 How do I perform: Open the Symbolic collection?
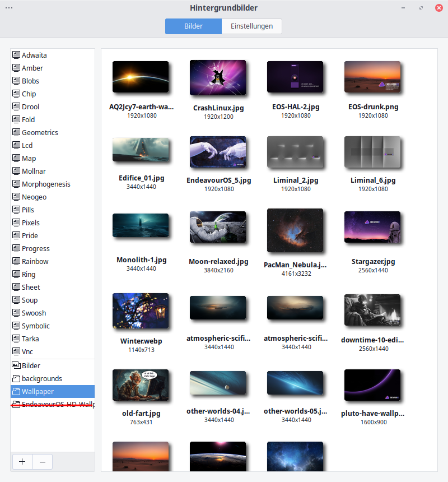(35, 326)
